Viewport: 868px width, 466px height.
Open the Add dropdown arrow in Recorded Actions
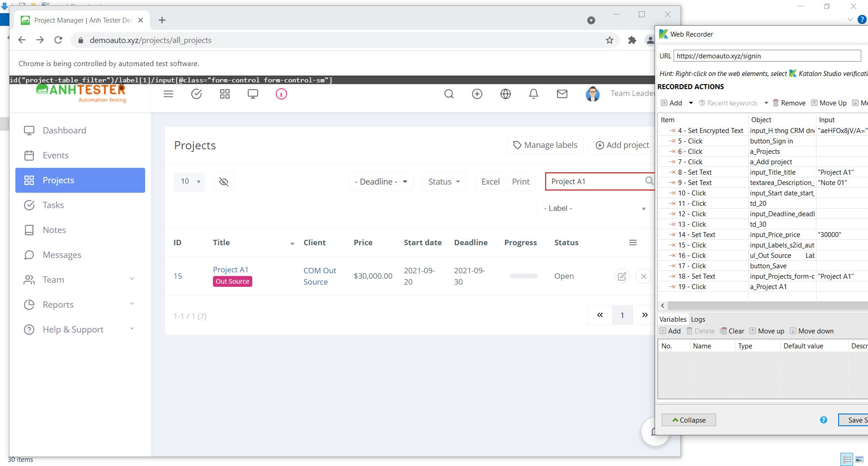(x=691, y=103)
